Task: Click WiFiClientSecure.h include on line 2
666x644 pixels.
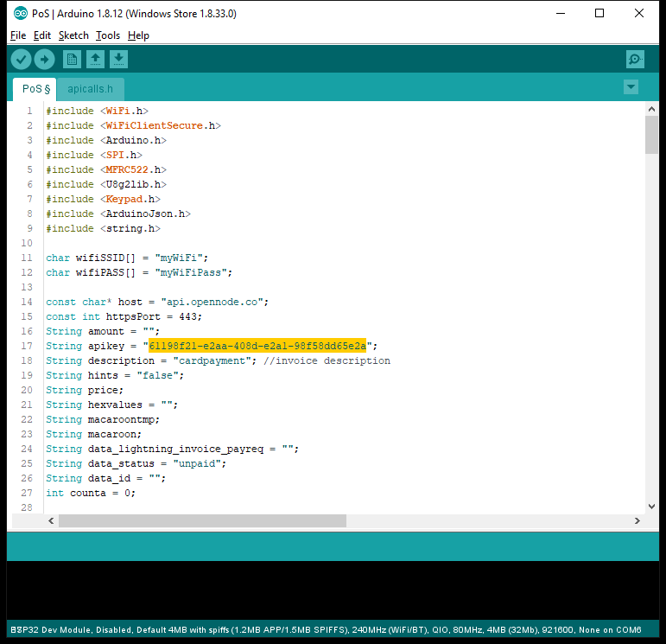Action: [x=161, y=126]
